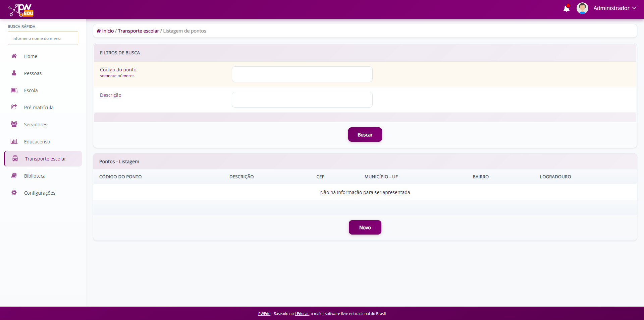Click the Busca Rápida menu search box
Screen dimensions: 644x320
(x=43, y=38)
